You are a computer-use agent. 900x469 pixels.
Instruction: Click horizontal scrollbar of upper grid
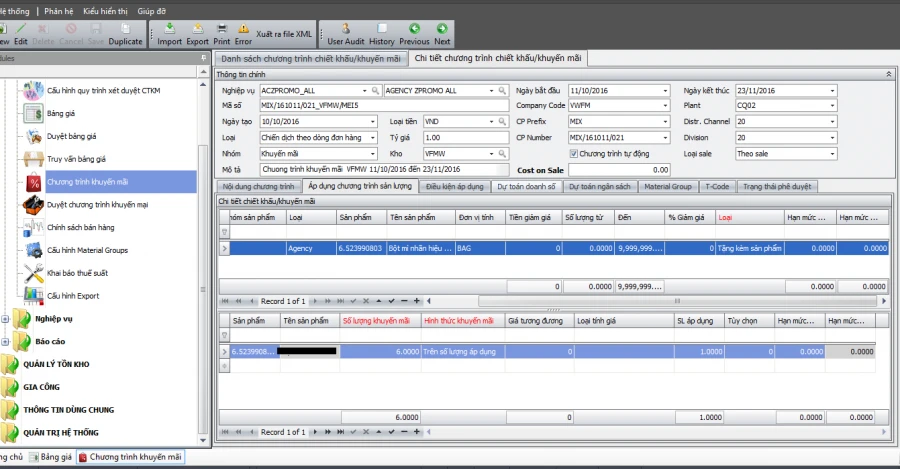tap(677, 301)
